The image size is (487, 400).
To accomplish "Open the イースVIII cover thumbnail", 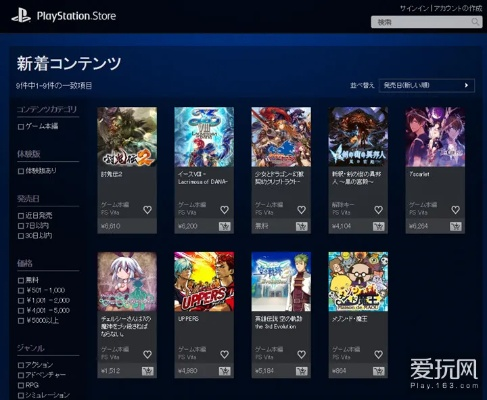I will coord(204,137).
